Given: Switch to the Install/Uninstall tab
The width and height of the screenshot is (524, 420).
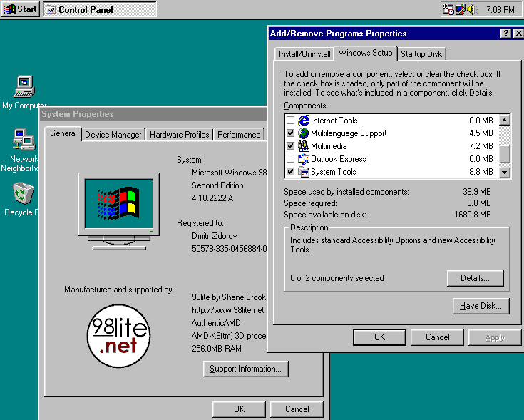Looking at the screenshot, I should pos(304,54).
